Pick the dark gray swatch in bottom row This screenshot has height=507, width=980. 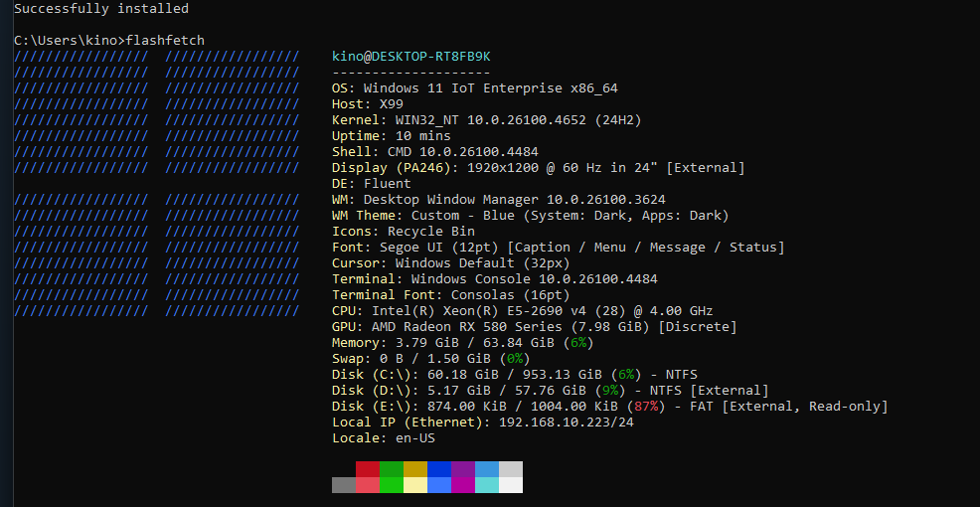click(x=344, y=485)
